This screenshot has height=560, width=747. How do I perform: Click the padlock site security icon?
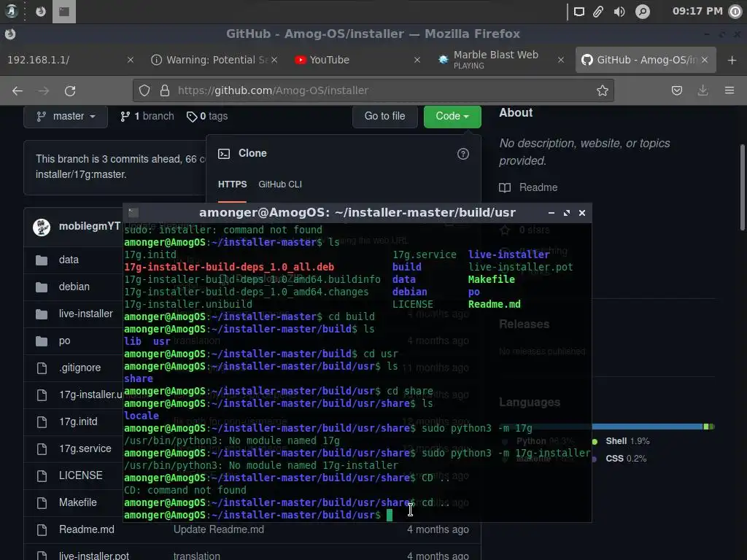[x=165, y=90]
